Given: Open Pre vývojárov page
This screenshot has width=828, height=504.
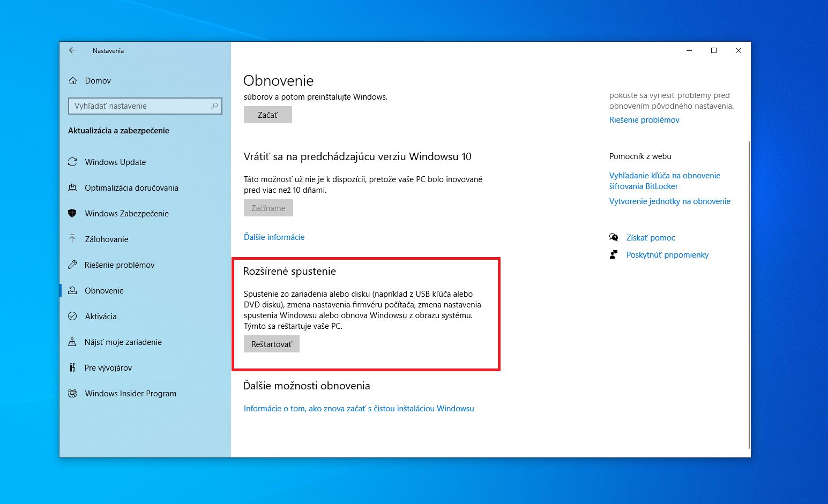Looking at the screenshot, I should coord(145,368).
